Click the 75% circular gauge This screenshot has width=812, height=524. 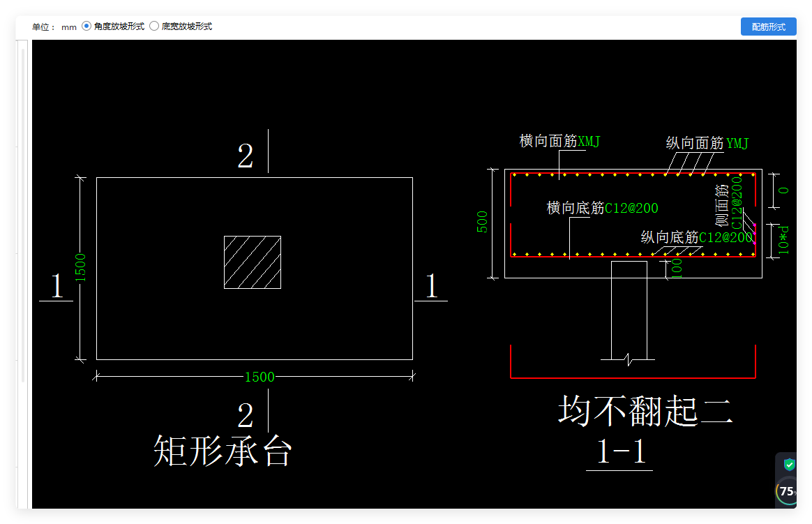(x=787, y=491)
